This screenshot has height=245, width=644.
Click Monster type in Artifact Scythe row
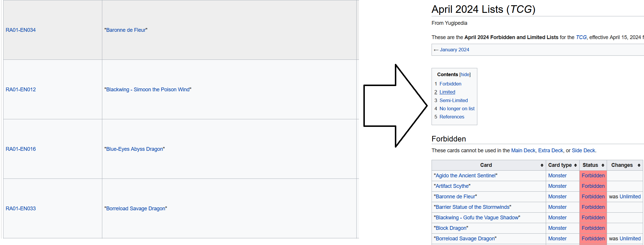pos(557,186)
